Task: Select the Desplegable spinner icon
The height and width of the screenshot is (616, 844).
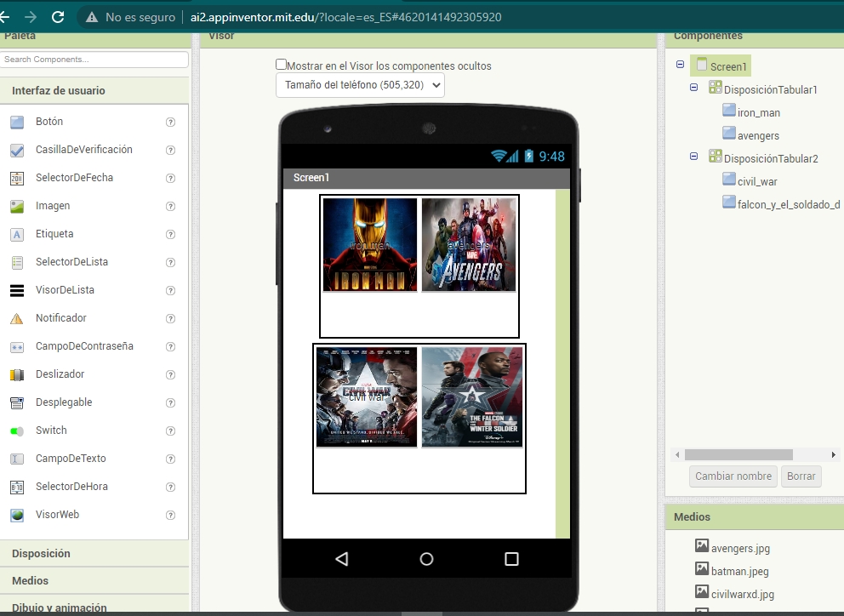Action: tap(17, 402)
